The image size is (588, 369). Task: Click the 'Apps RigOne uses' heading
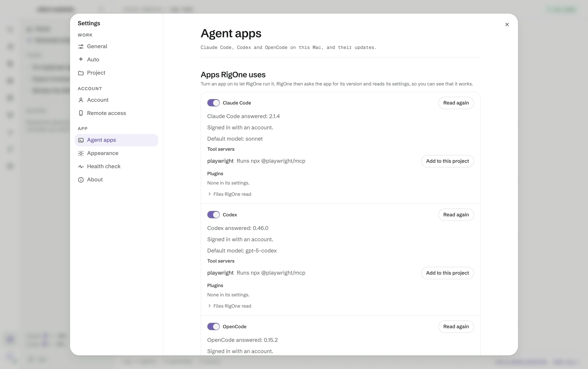(x=233, y=75)
